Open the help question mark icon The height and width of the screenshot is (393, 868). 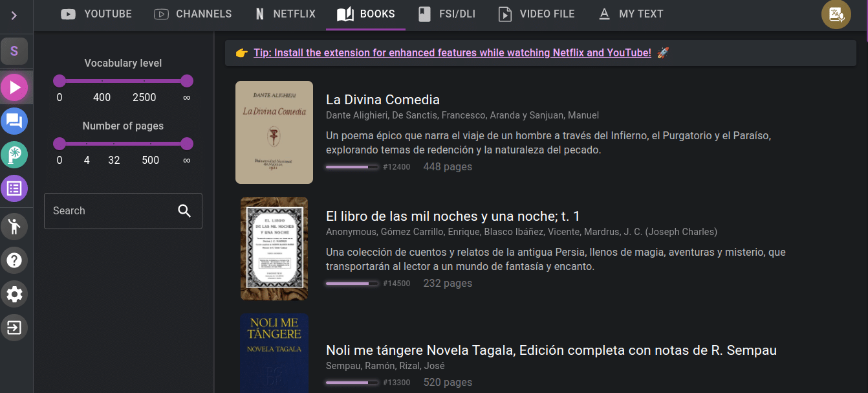(14, 260)
